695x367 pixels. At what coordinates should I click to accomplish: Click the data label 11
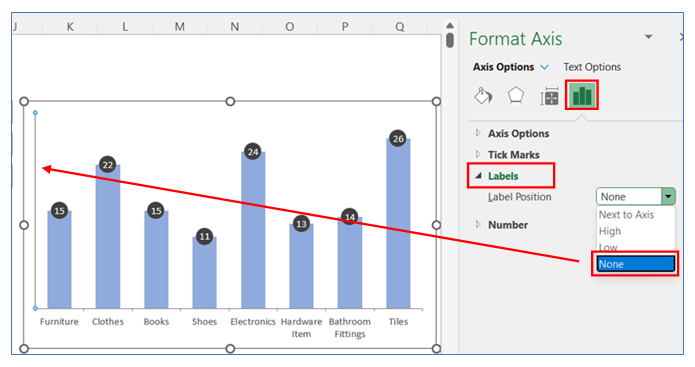coord(204,237)
